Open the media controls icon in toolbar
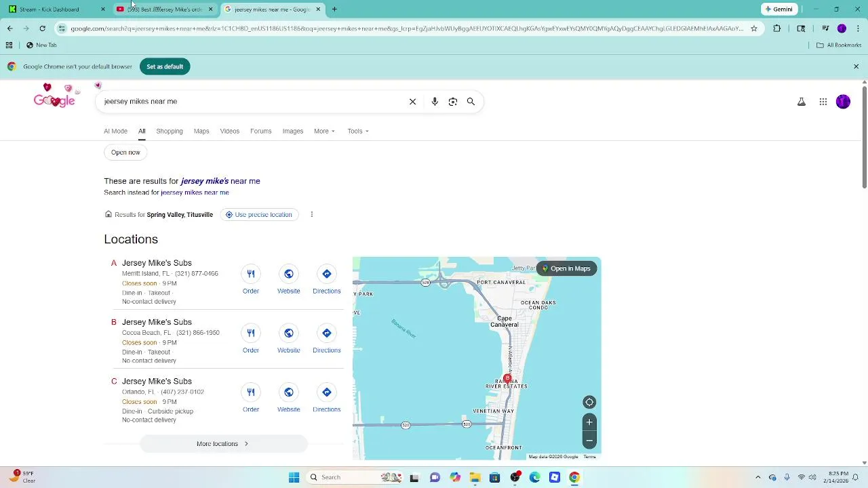Image resolution: width=868 pixels, height=488 pixels. tap(825, 28)
